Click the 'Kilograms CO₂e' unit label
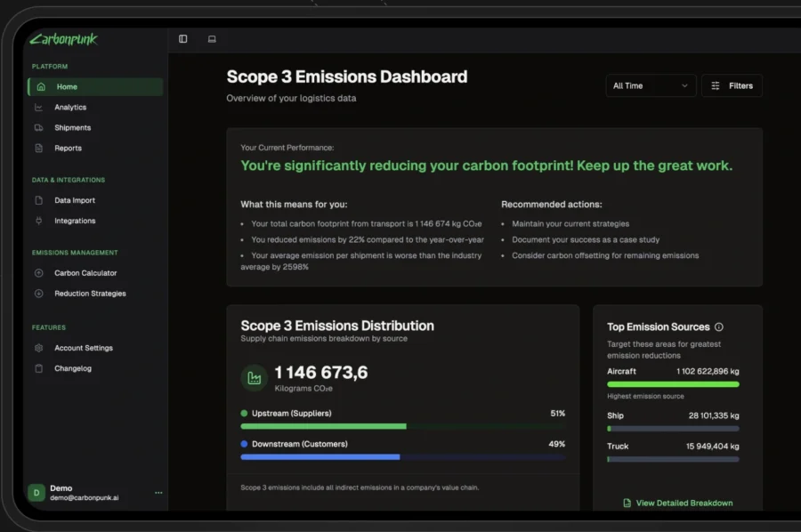The image size is (801, 532). (x=303, y=389)
